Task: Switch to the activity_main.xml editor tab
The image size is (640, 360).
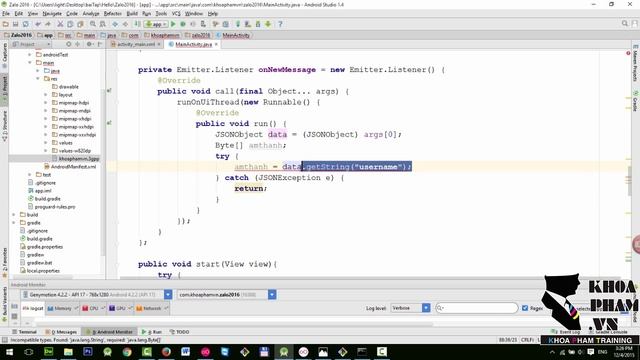Action: [x=136, y=44]
